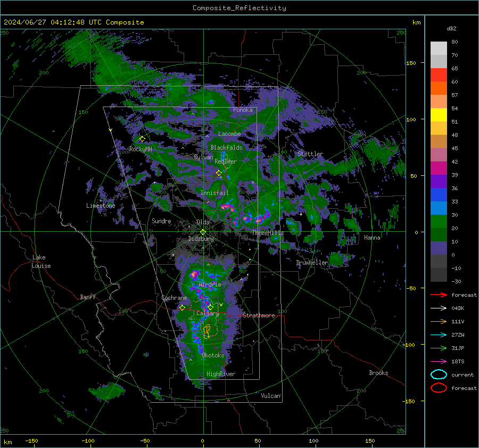Click the bright yellow swatch in dBZ scale
Screen dimensions: 479x448
point(439,115)
